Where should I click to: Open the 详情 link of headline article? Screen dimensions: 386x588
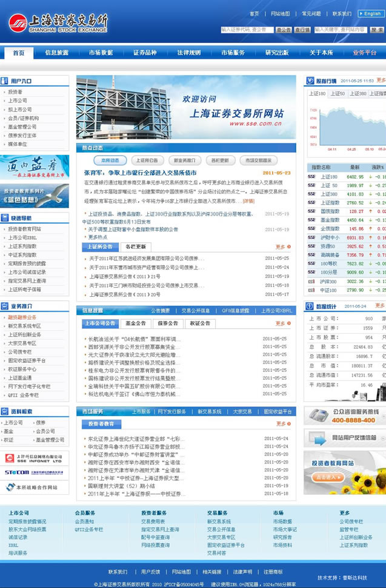coord(248,201)
